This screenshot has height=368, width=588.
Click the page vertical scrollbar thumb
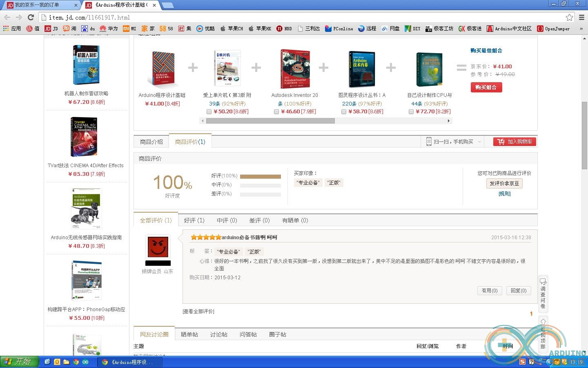(x=584, y=135)
